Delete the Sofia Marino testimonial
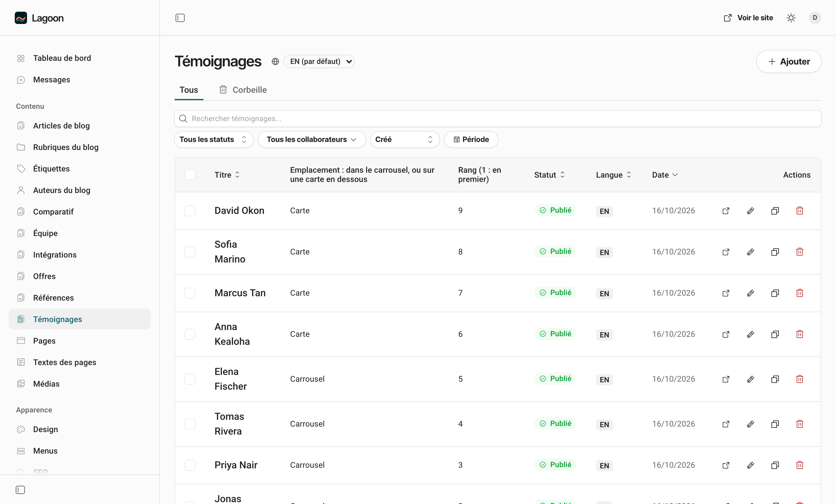 [799, 252]
